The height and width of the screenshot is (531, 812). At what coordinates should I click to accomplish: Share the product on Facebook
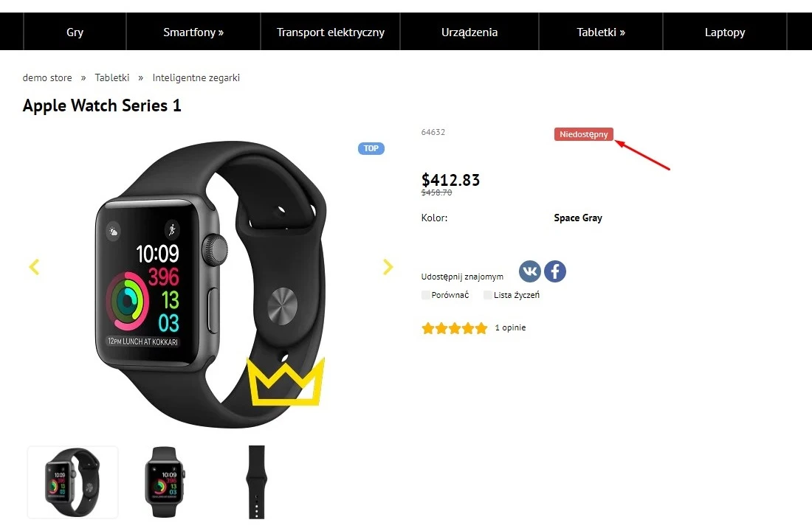click(555, 271)
